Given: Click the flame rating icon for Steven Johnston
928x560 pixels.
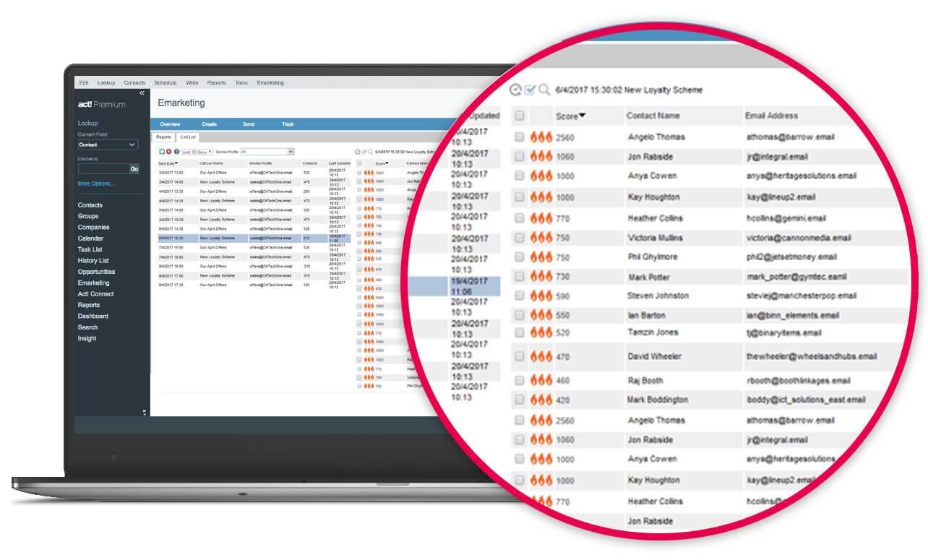Looking at the screenshot, I should (541, 296).
